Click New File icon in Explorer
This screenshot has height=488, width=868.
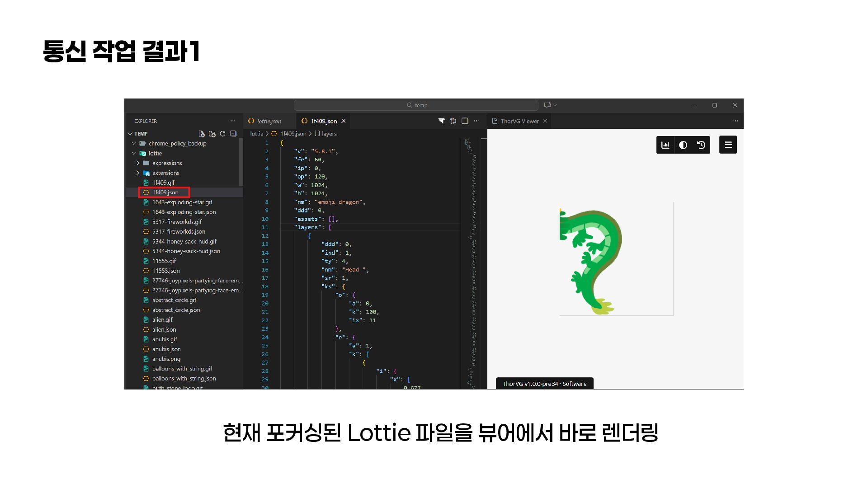(x=202, y=134)
